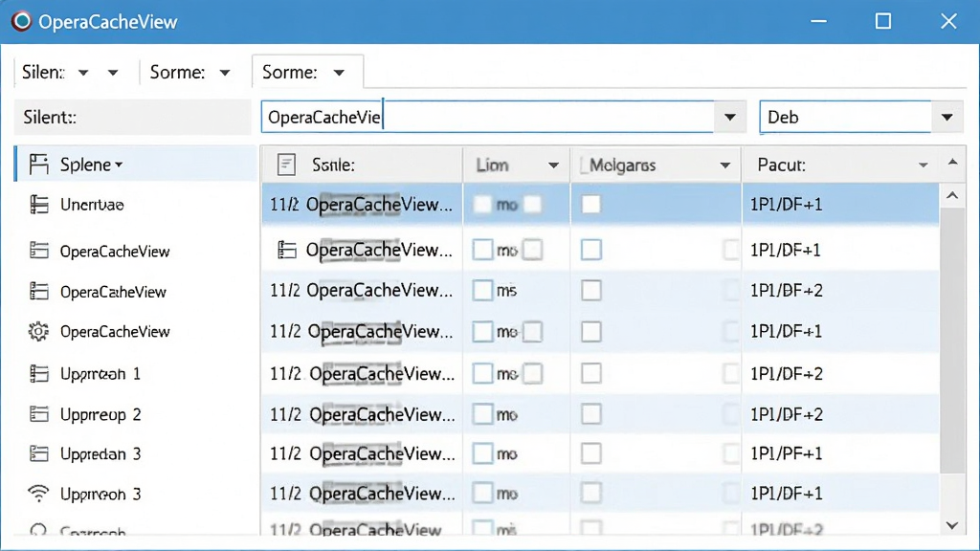
Task: Click the list icon beside Unenbae
Action: pos(38,205)
